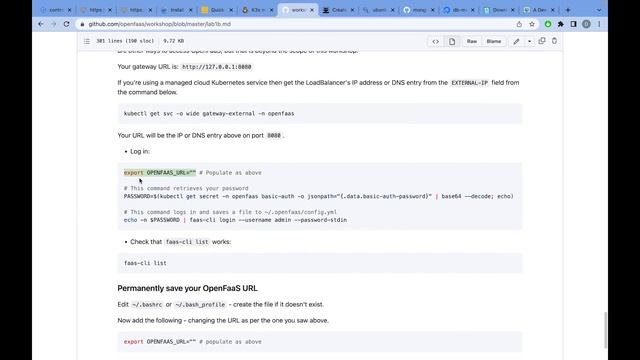640x360 pixels.
Task: Go back with the browser back arrow
Action: tap(41, 24)
